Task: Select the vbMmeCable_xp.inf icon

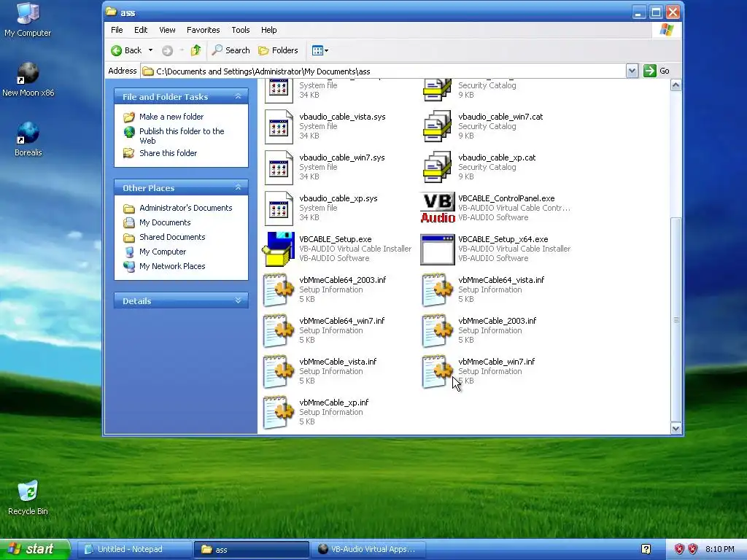Action: pos(279,413)
